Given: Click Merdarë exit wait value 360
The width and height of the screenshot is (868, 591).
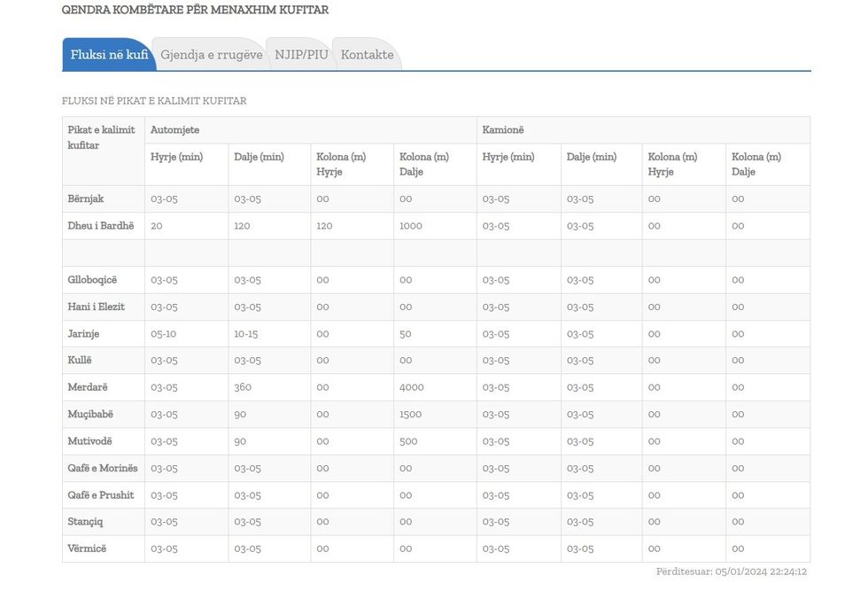Looking at the screenshot, I should [243, 387].
